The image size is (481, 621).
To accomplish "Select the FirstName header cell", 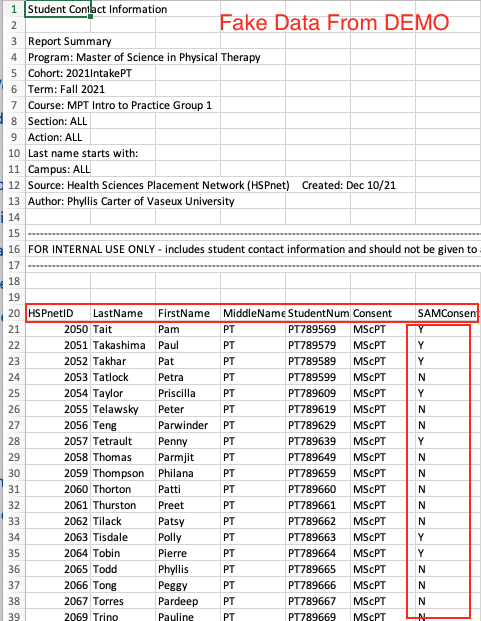I will (x=188, y=313).
